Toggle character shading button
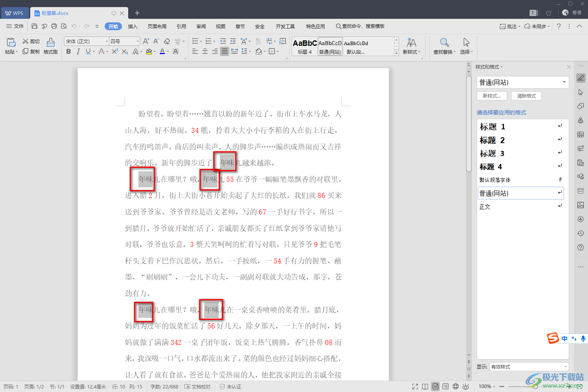Viewport: 588px width, 392px height. [176, 51]
